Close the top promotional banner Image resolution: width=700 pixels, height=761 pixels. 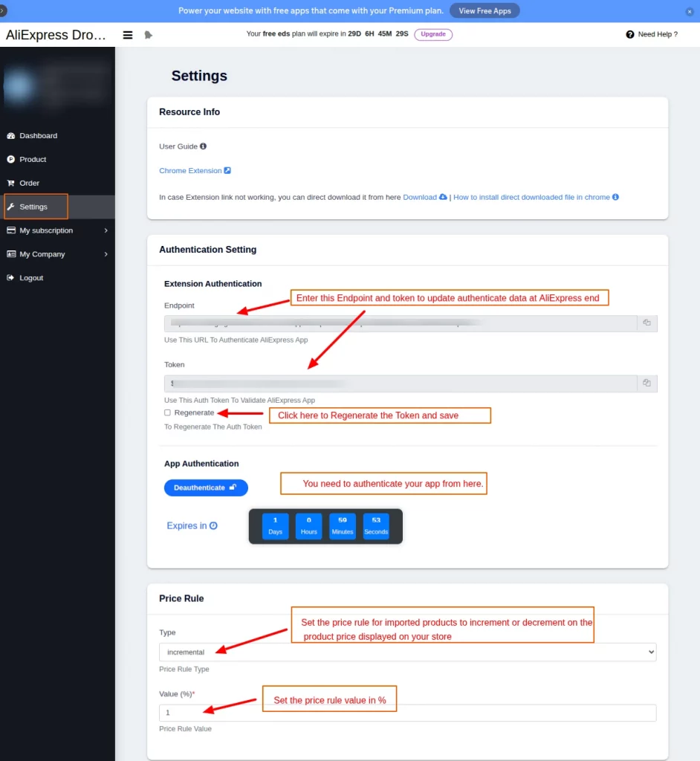[689, 11]
